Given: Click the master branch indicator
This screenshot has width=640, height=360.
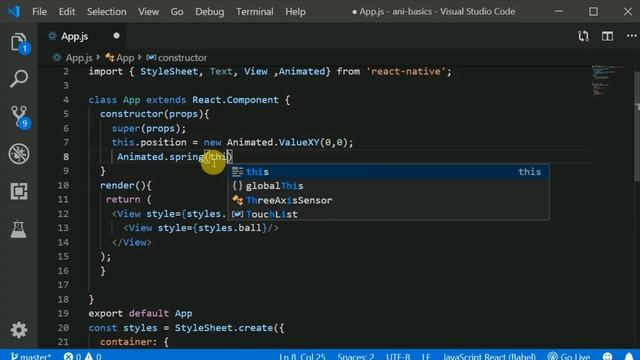Looking at the screenshot, I should (31, 356).
